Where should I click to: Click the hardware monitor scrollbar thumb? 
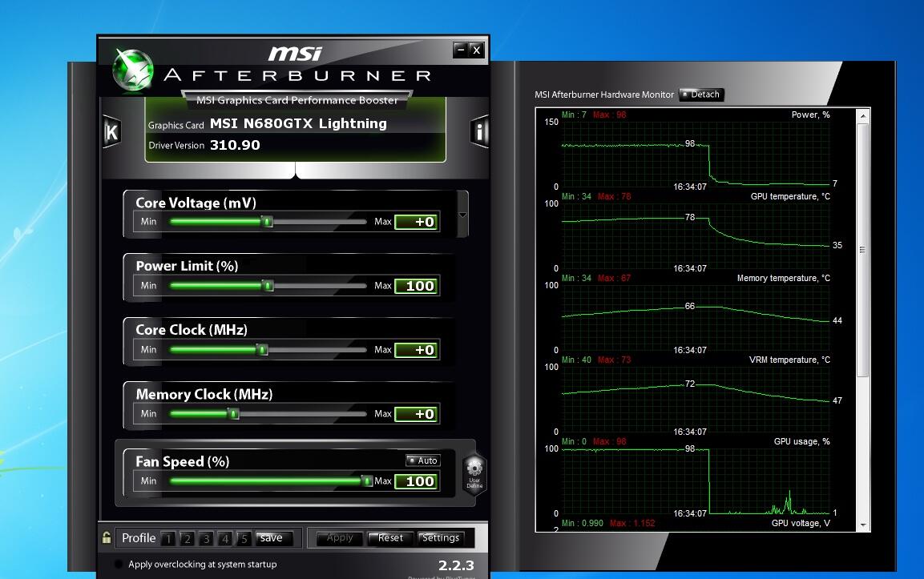(863, 250)
